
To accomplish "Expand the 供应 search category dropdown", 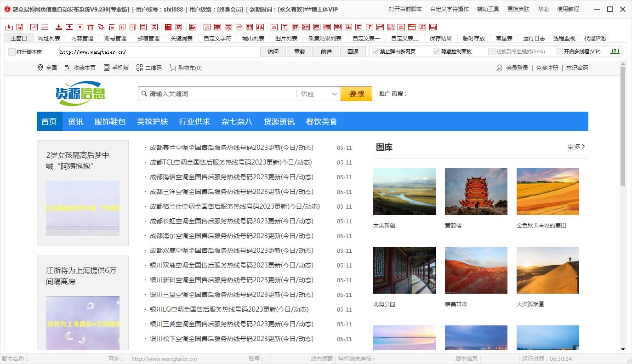I will (319, 94).
